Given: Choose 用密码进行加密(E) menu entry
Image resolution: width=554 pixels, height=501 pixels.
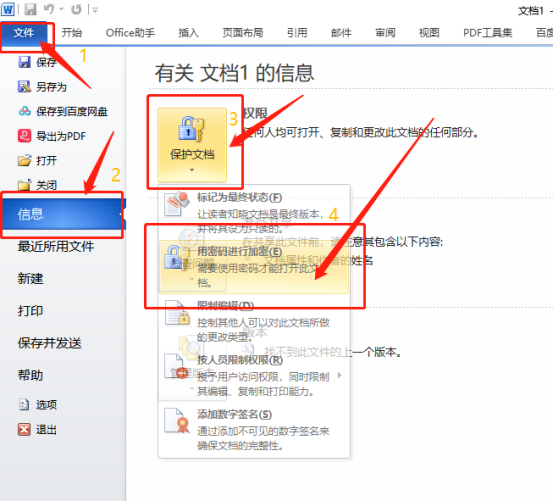Looking at the screenshot, I should (254, 267).
